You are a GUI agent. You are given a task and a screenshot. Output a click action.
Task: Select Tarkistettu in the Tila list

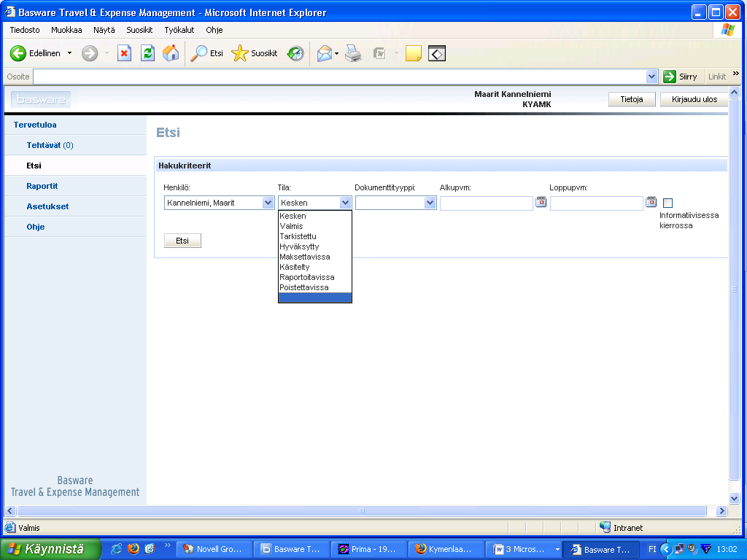click(x=315, y=236)
